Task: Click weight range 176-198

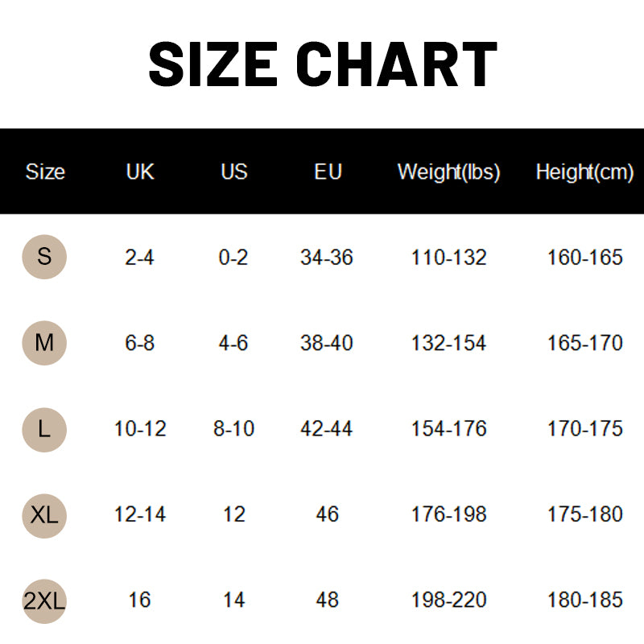Action: point(448,514)
